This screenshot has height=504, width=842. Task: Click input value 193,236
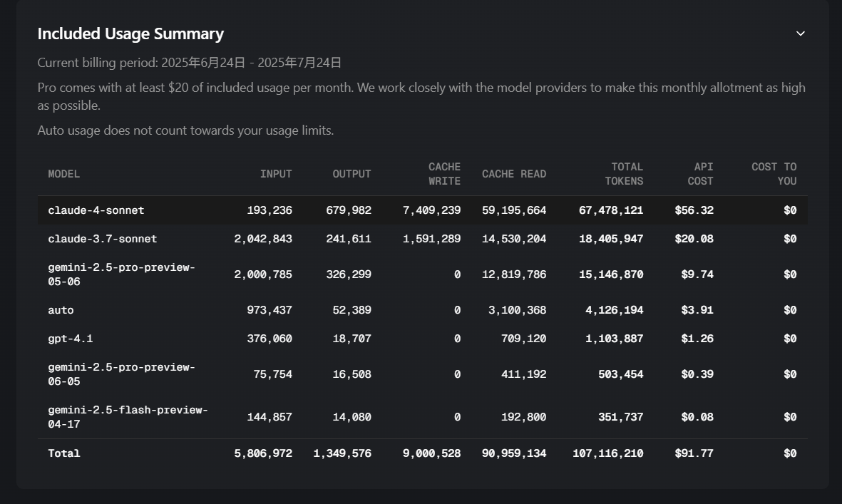269,210
